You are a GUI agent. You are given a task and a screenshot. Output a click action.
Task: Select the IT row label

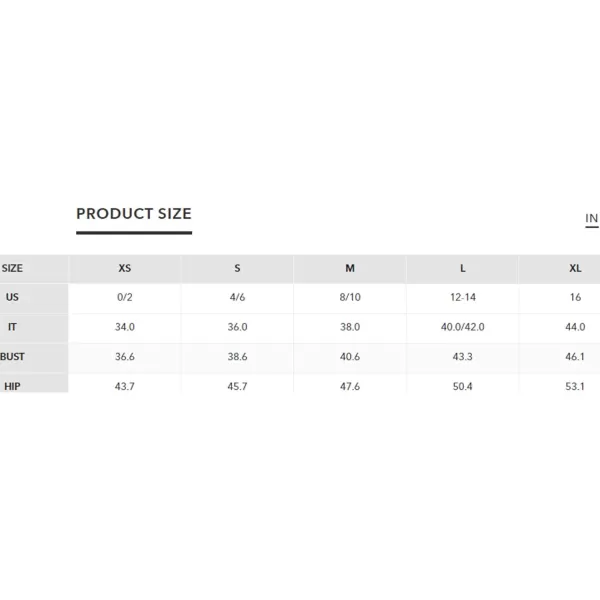(12, 327)
